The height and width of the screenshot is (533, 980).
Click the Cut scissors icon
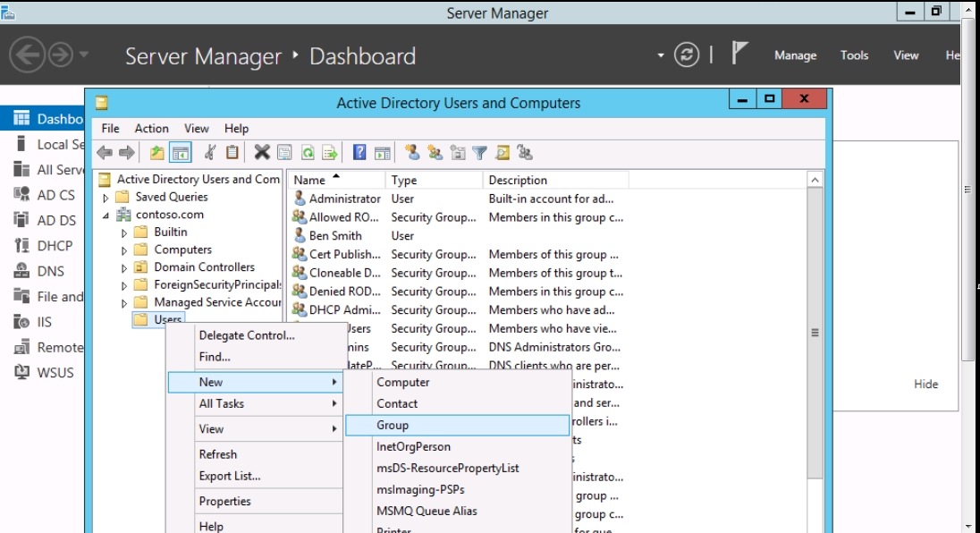(210, 152)
